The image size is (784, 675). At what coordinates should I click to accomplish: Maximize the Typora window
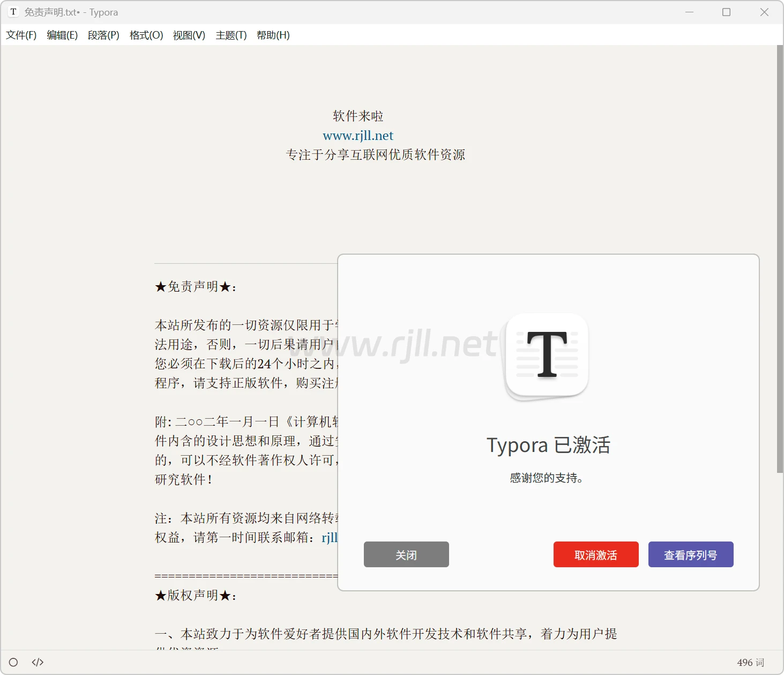[x=726, y=12]
